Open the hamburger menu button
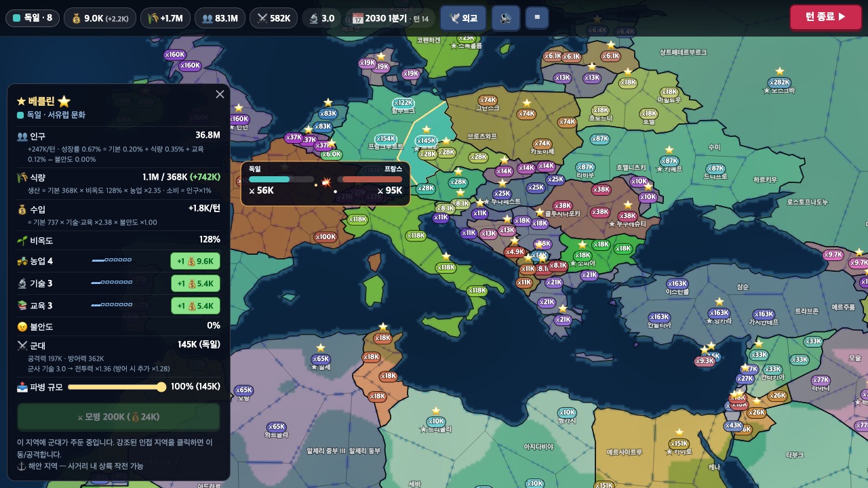Screen dimensions: 868x488 pos(537,18)
